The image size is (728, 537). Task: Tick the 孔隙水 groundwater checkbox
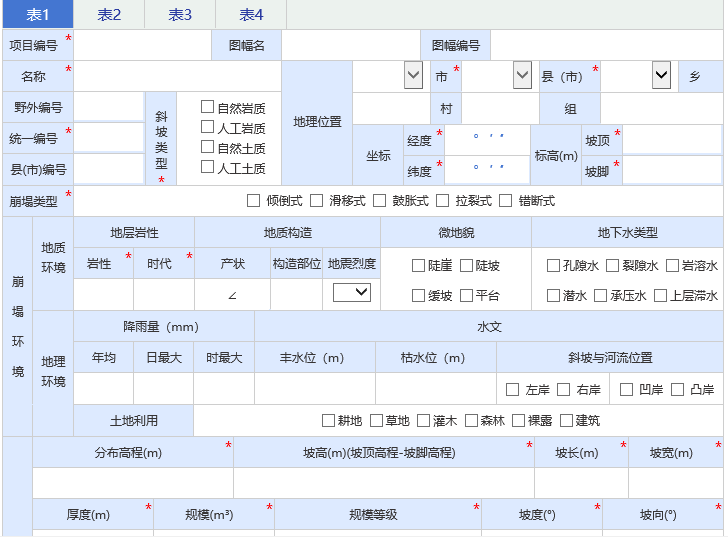click(x=553, y=265)
